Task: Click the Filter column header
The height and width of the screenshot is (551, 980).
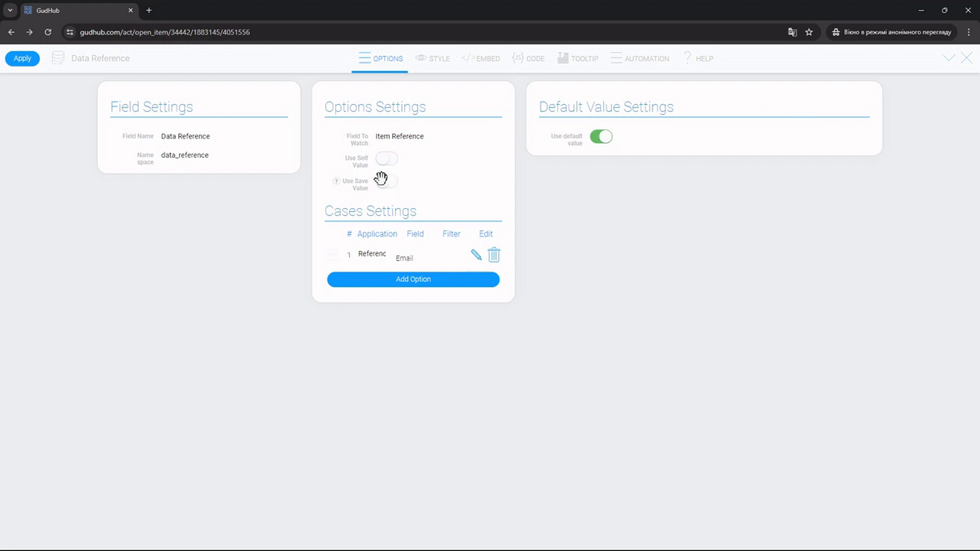Action: [x=451, y=234]
